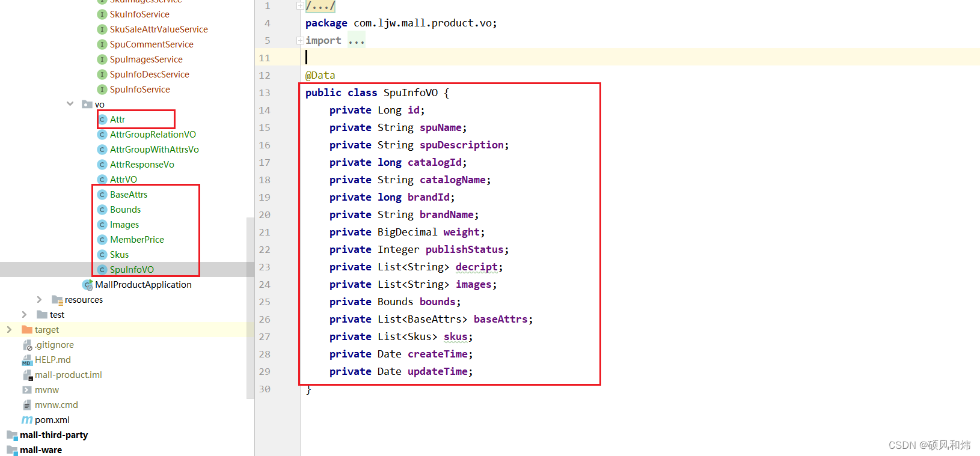Expand the target folder arrow

click(9, 329)
